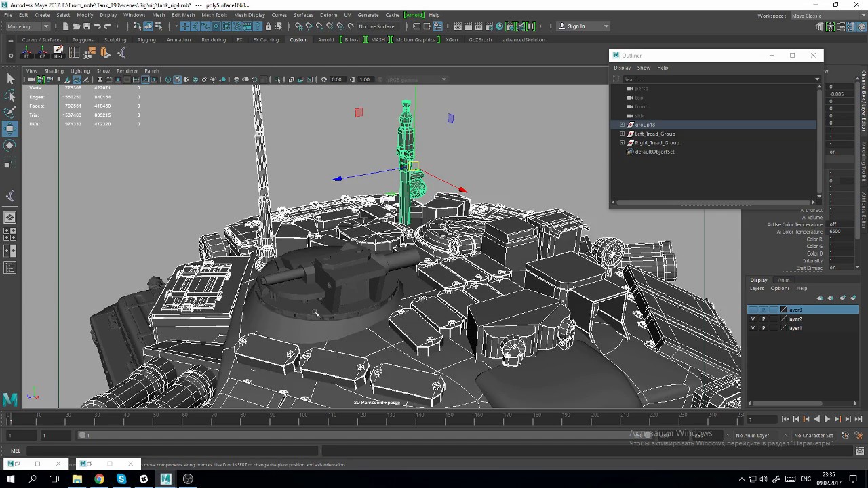
Task: Toggle visibility V box of layer2
Action: click(753, 319)
